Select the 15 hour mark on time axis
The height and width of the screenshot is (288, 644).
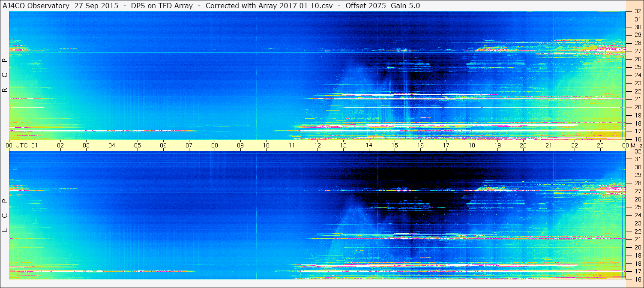pyautogui.click(x=395, y=145)
